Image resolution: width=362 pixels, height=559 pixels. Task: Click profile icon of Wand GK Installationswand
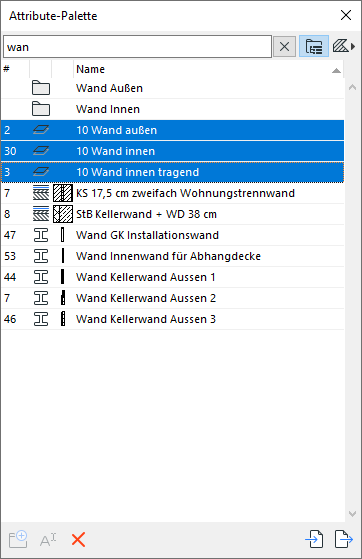[x=41, y=235]
